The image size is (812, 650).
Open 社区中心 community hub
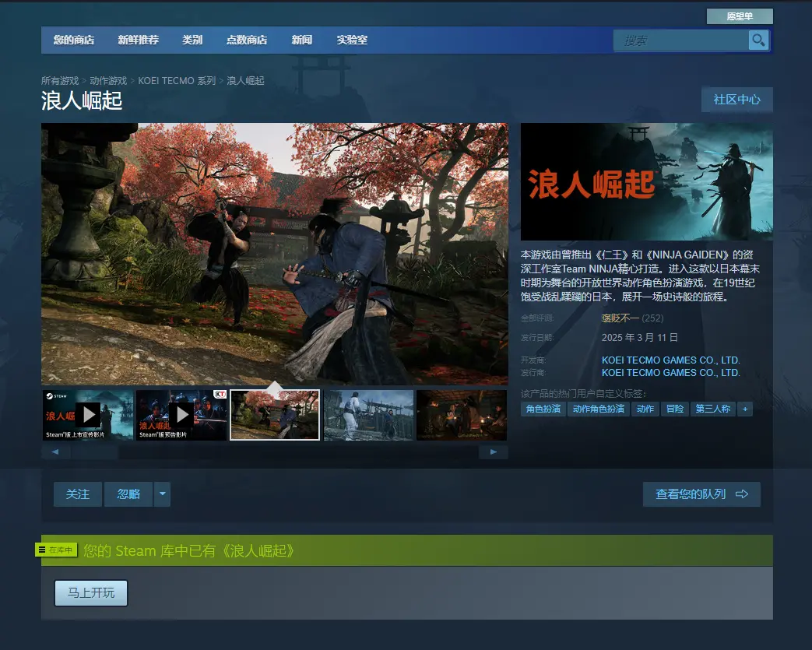click(x=737, y=100)
